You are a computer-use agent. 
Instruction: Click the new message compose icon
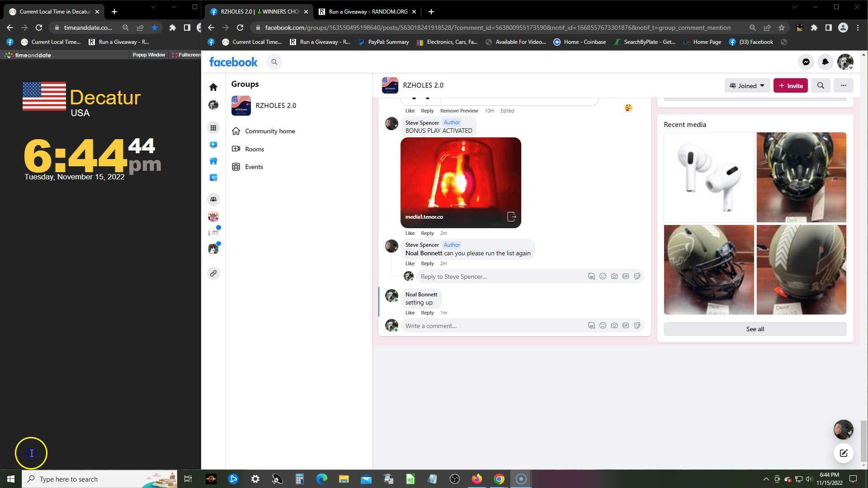pyautogui.click(x=843, y=453)
